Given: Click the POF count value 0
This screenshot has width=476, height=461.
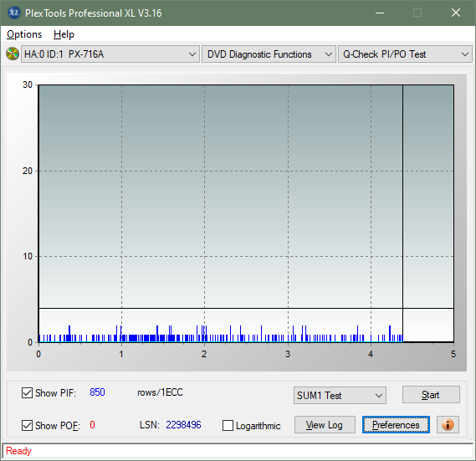Looking at the screenshot, I should pyautogui.click(x=92, y=424).
